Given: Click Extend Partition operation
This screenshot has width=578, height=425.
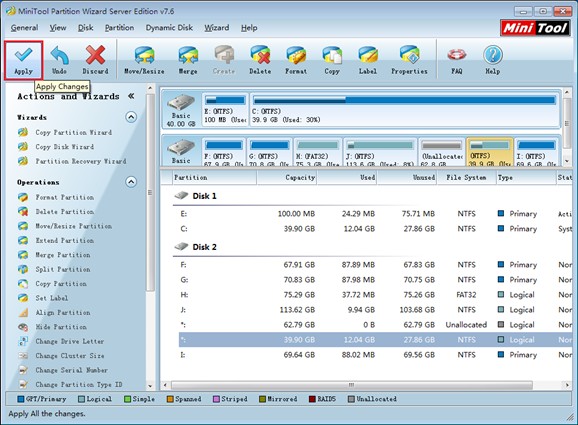Looking at the screenshot, I should (x=65, y=240).
